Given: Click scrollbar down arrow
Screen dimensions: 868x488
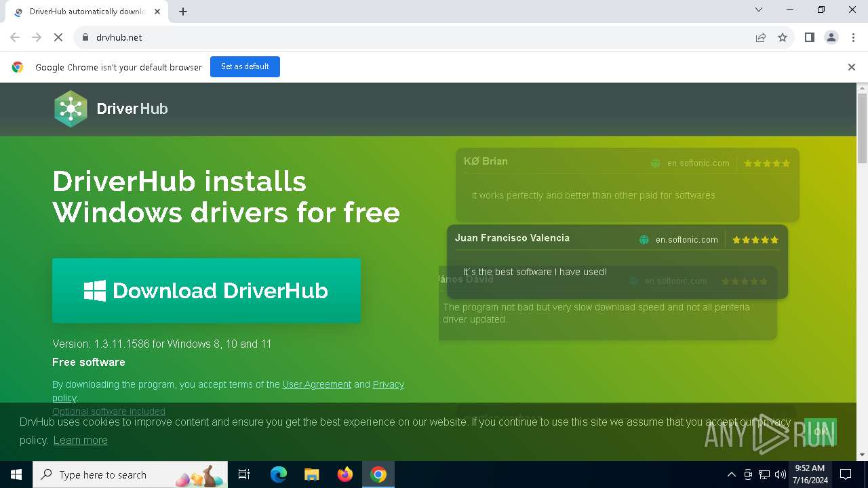Looking at the screenshot, I should (x=862, y=455).
